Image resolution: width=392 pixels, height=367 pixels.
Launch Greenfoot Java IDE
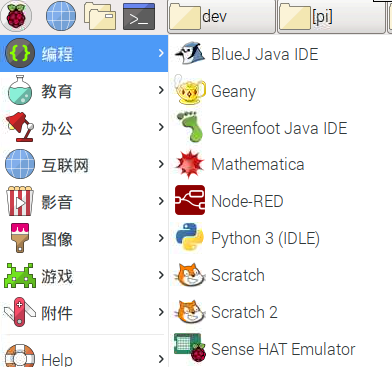click(280, 127)
